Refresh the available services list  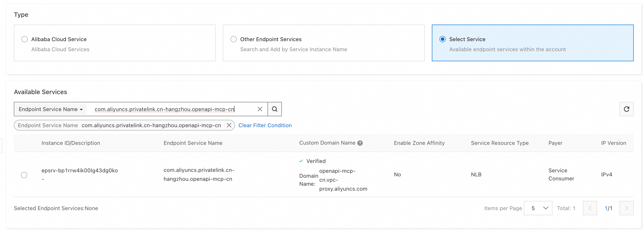626,109
